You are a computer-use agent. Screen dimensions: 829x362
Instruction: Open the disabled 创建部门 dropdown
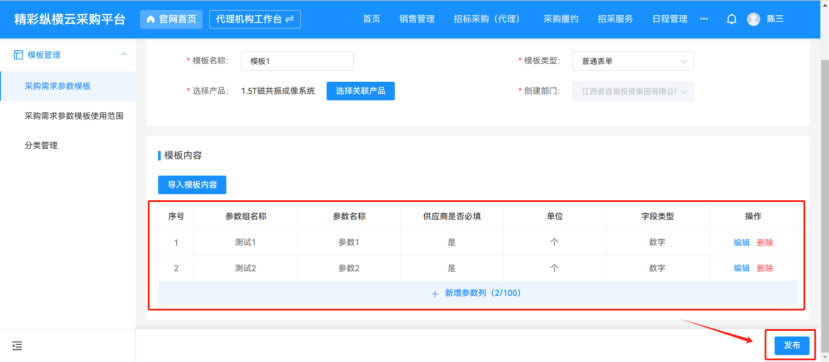633,91
